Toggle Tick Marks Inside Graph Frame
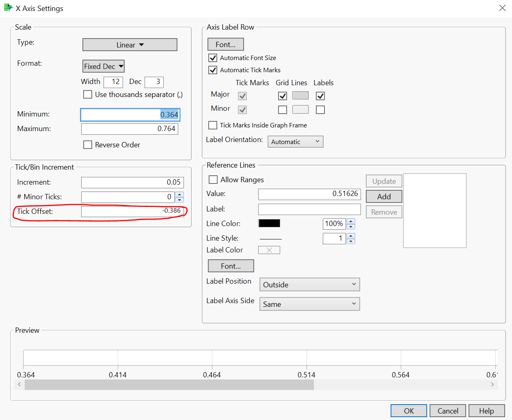 click(x=213, y=125)
